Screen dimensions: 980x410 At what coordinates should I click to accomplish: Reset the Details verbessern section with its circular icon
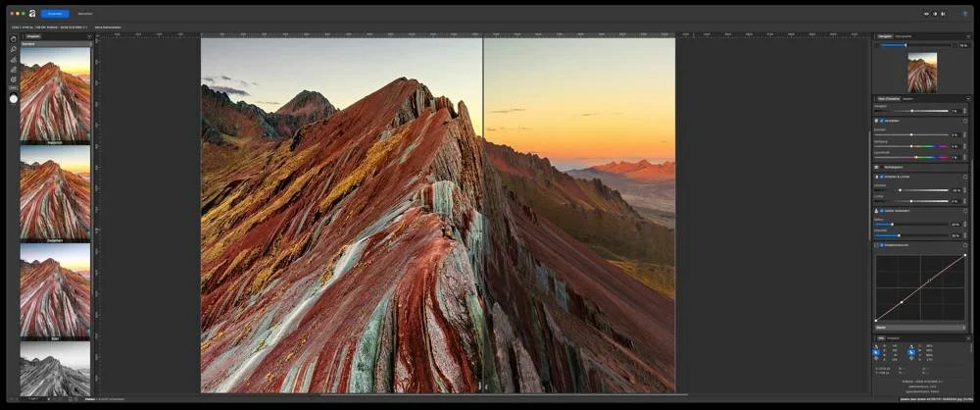965,211
